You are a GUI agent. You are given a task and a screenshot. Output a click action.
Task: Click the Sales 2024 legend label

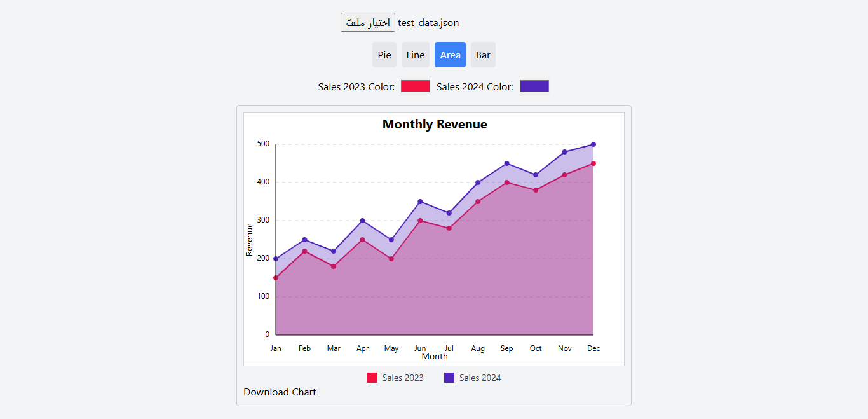pyautogui.click(x=480, y=378)
